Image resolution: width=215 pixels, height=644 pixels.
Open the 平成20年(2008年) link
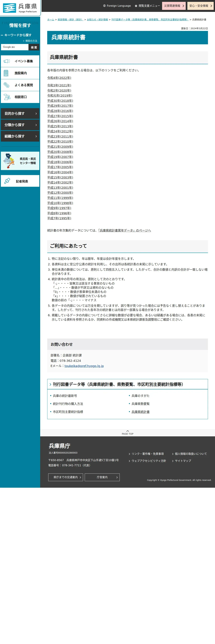pos(60,152)
